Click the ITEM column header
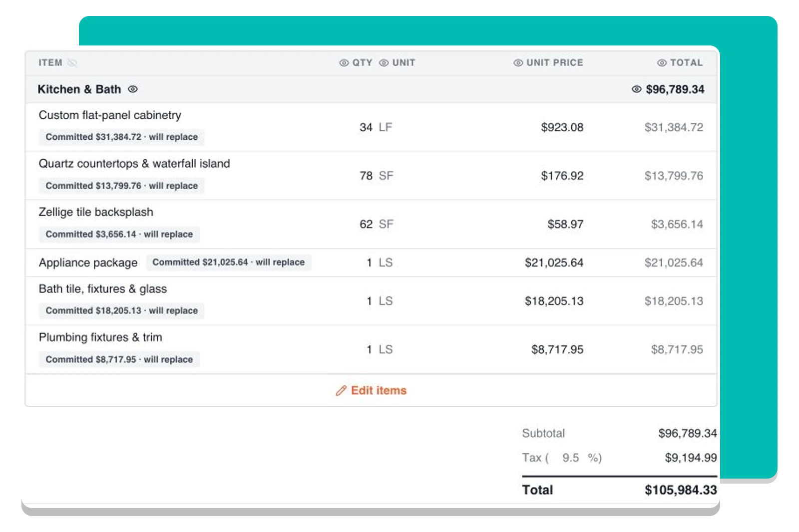 (x=50, y=63)
